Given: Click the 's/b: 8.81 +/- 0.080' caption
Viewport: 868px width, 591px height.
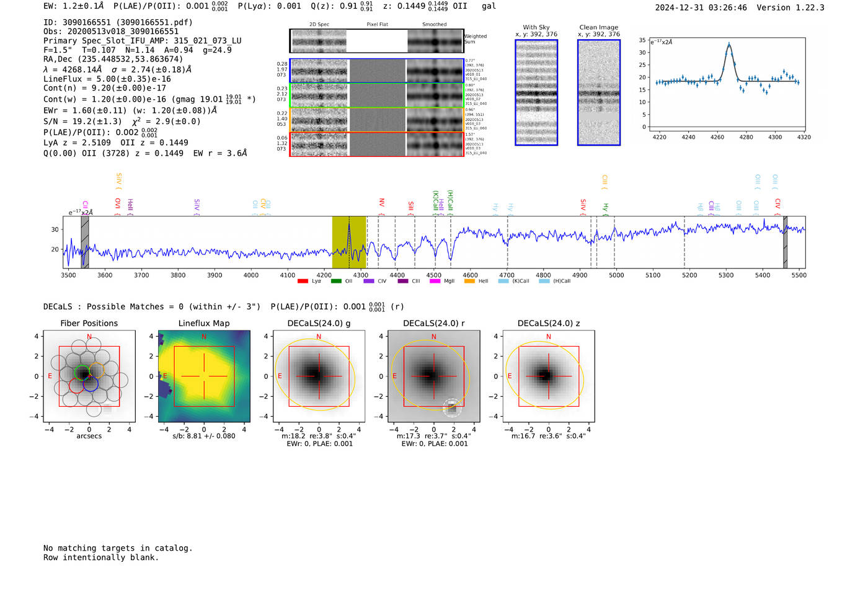Looking at the screenshot, I should click(x=204, y=436).
